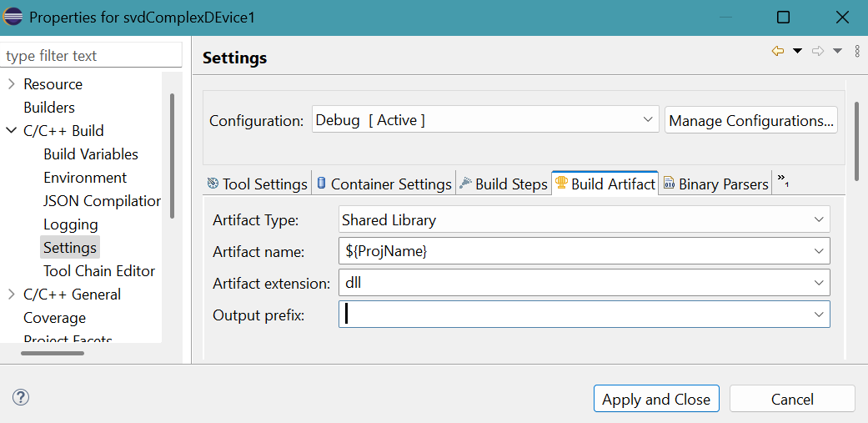Open the view menu three-dots icon
Viewport: 868px width, 423px height.
tap(857, 51)
